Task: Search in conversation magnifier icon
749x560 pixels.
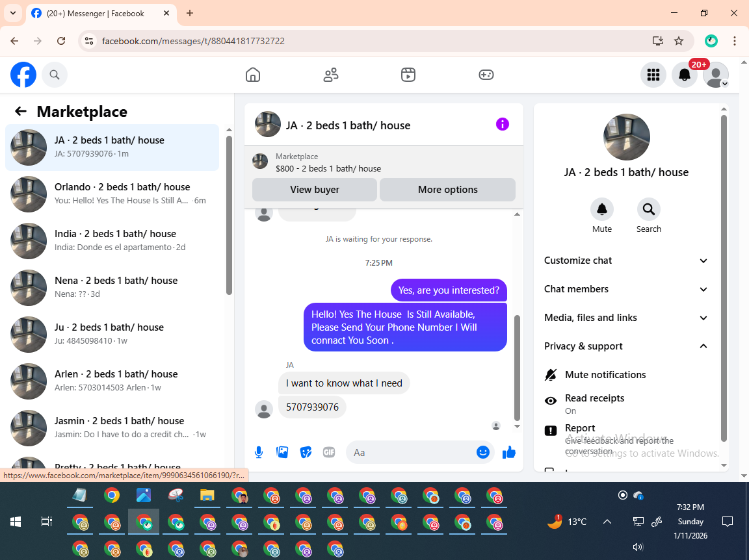Action: pyautogui.click(x=649, y=209)
